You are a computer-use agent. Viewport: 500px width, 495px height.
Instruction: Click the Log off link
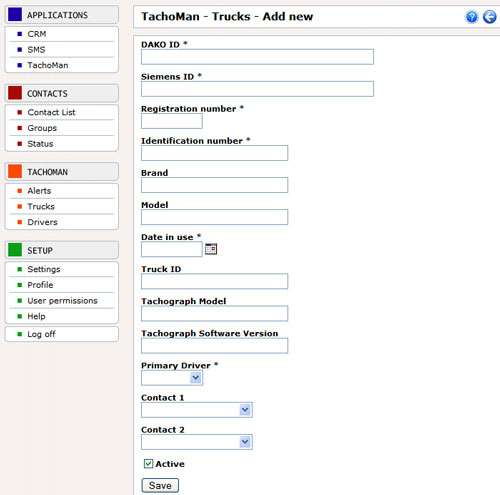tap(41, 334)
